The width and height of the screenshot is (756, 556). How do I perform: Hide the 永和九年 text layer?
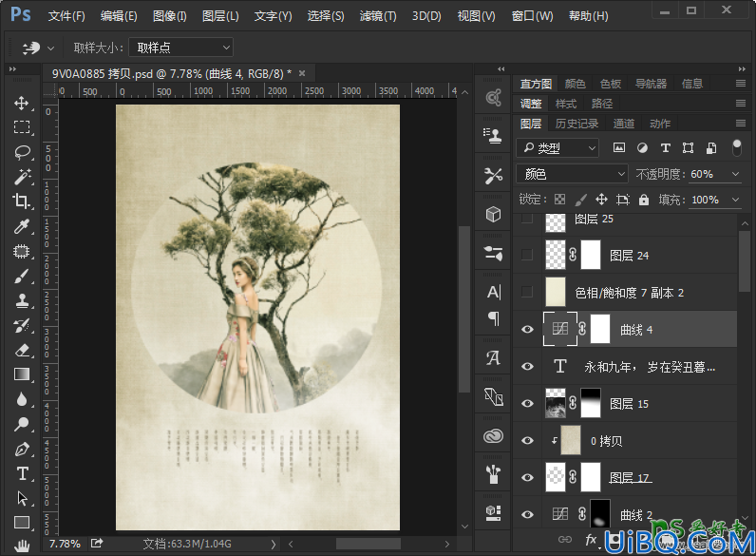(x=527, y=366)
